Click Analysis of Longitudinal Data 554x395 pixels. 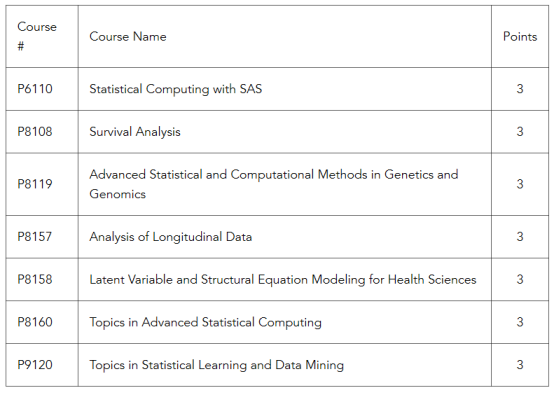(x=171, y=236)
